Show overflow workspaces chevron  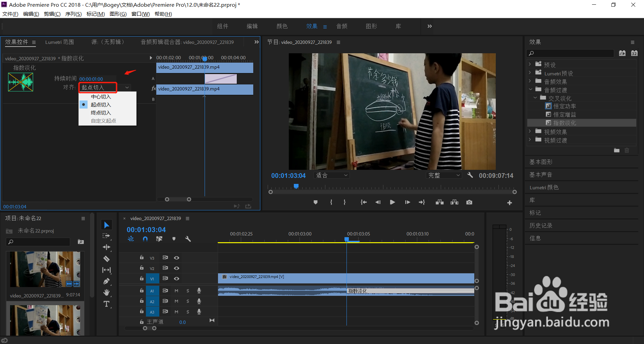[430, 26]
